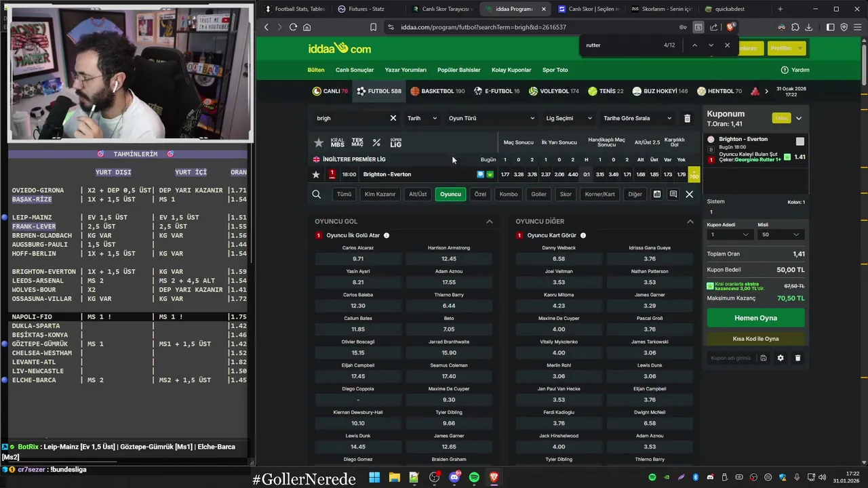Select Thierno Barry first goal odds 6.44

(449, 306)
